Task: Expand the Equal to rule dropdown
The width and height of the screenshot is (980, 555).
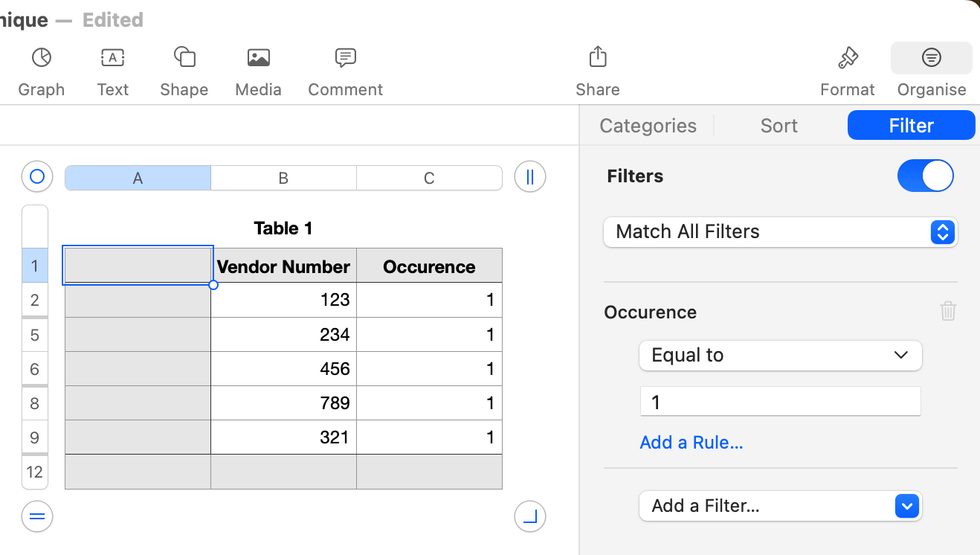Action: 780,356
